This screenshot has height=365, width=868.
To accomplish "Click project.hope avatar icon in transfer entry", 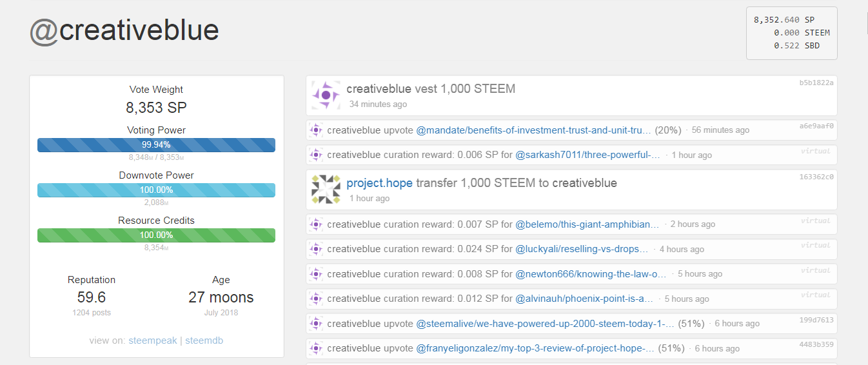I will tap(326, 189).
